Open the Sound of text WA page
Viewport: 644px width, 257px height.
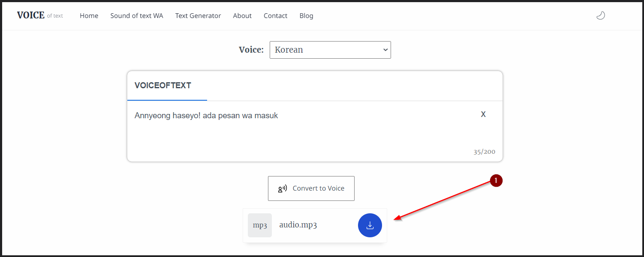tap(136, 15)
